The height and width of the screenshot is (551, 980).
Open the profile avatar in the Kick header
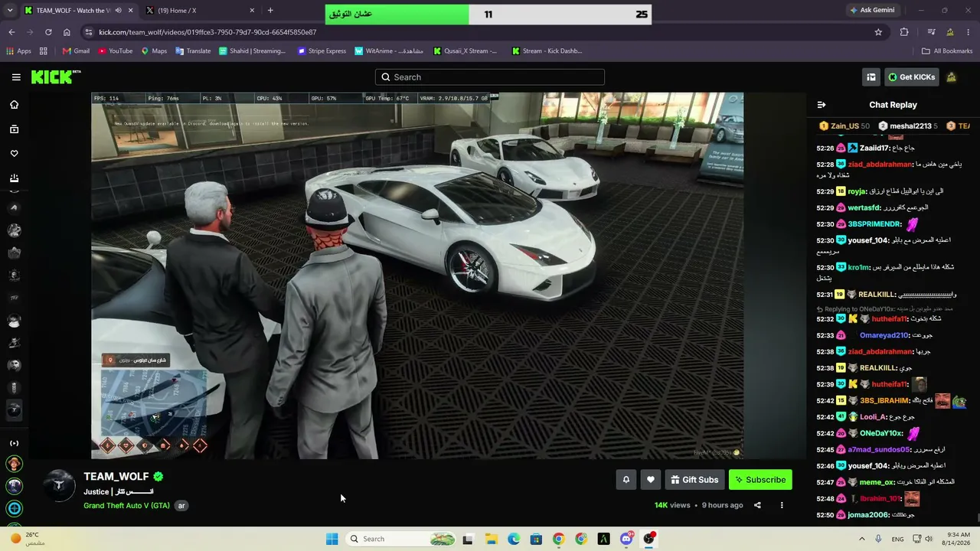pyautogui.click(x=951, y=77)
